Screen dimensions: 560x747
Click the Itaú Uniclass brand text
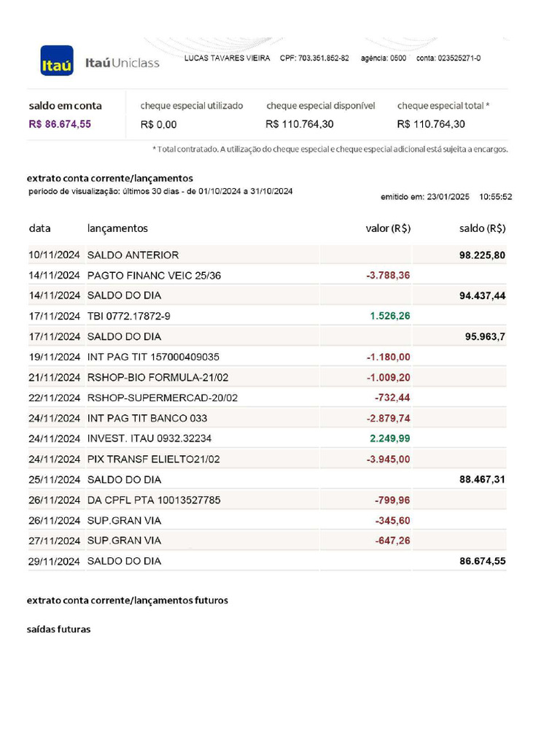(122, 63)
